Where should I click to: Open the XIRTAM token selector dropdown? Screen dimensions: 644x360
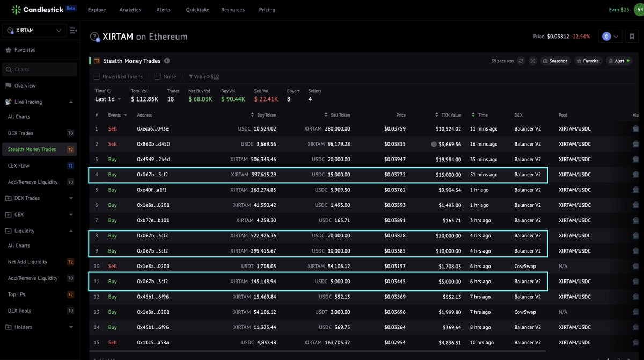[x=34, y=31]
